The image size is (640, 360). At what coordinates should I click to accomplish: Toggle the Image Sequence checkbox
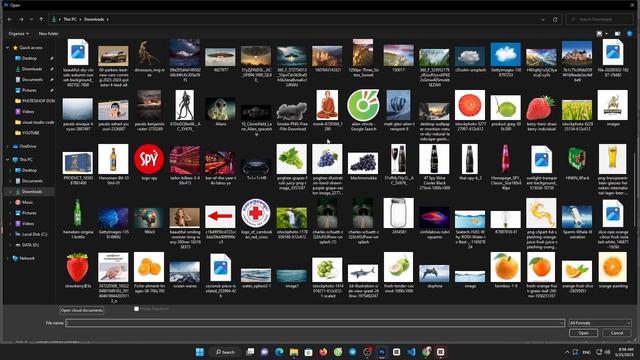[136, 309]
